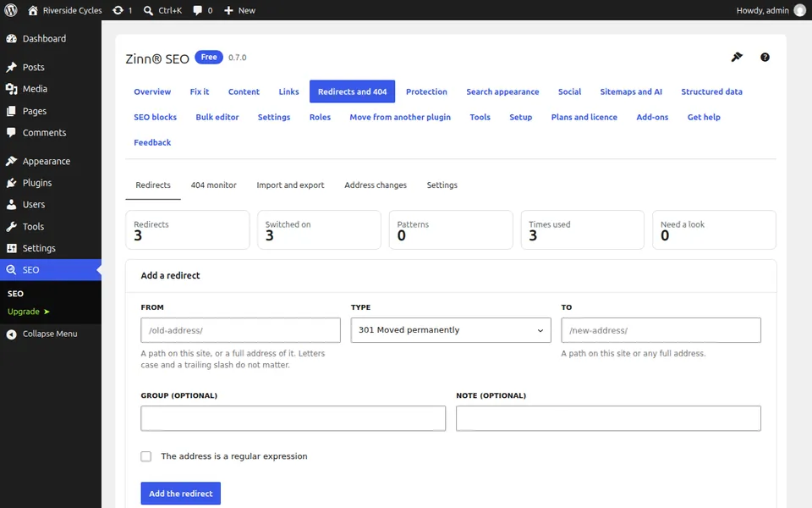Click the comments bubble icon in admin bar
Viewport: 812px width, 508px height.
[x=197, y=10]
